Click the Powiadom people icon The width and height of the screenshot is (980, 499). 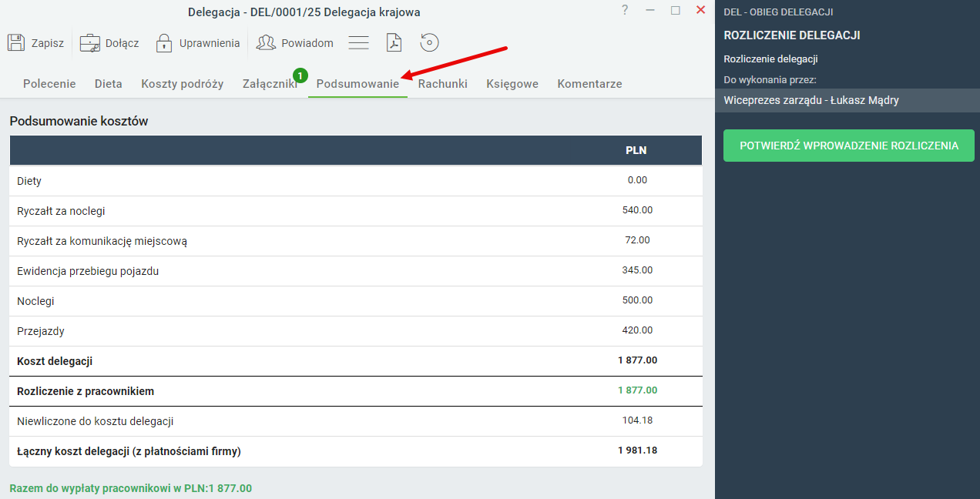266,42
